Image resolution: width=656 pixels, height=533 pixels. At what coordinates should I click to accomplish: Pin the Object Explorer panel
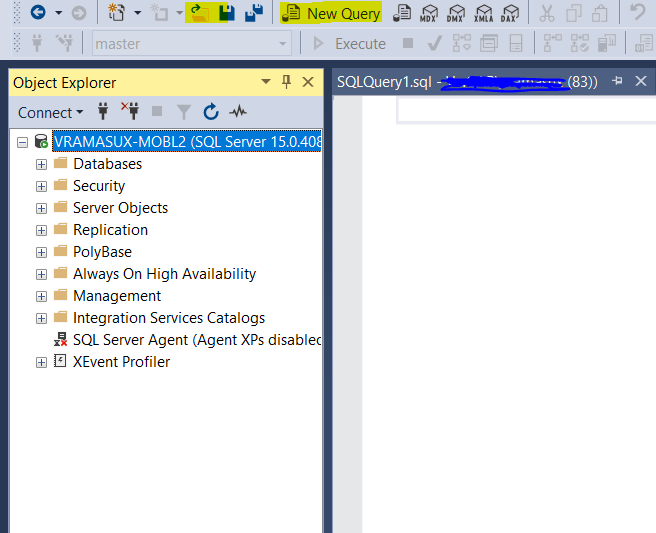tap(286, 82)
